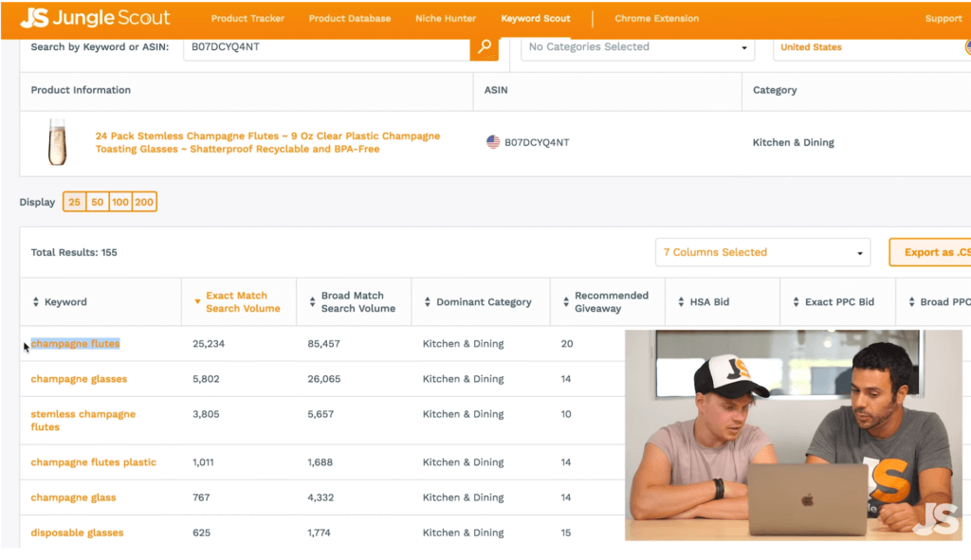This screenshot has width=971, height=560.
Task: Sort by Broad PPC Bid arrows
Action: (911, 302)
